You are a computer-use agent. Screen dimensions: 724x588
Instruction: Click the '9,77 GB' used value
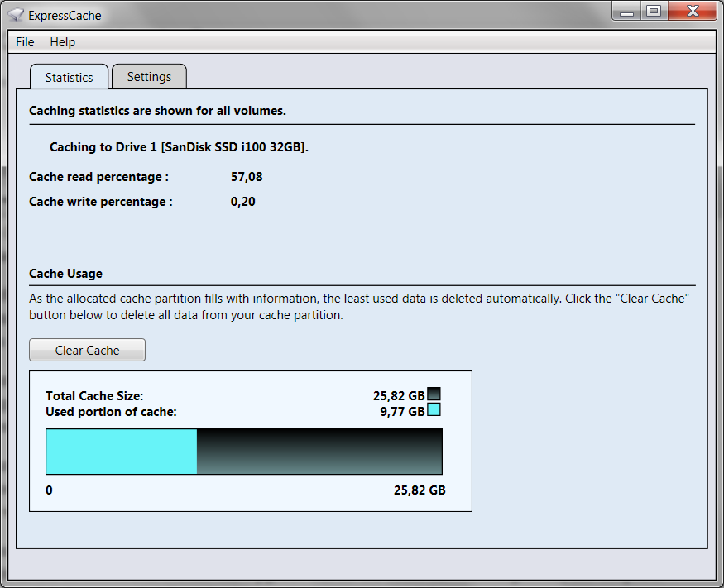[402, 412]
